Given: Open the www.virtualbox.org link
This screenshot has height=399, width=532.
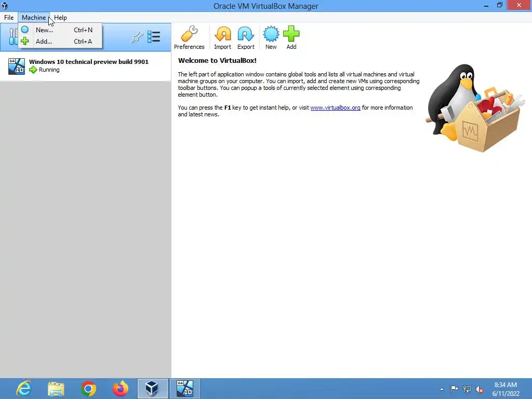Looking at the screenshot, I should click(x=335, y=108).
